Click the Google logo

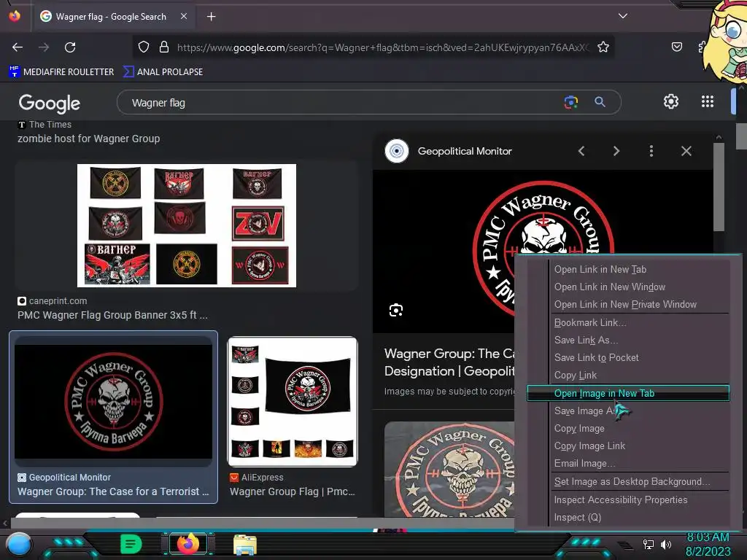click(x=50, y=103)
